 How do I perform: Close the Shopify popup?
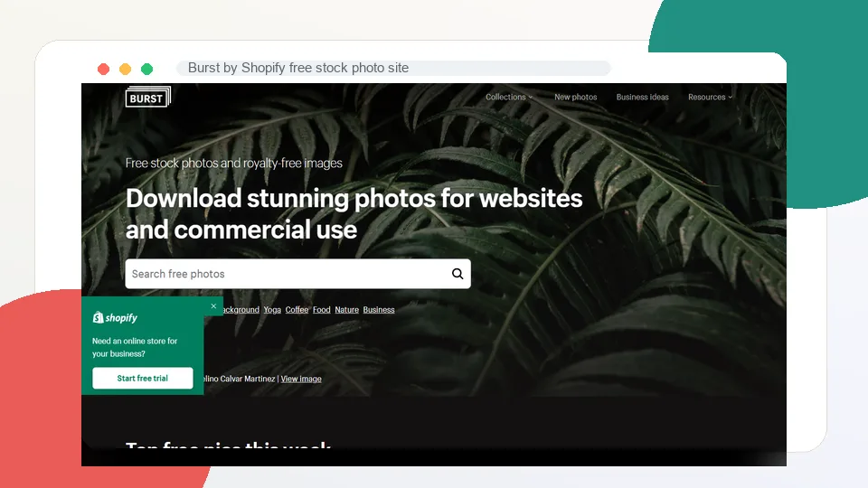[x=213, y=306]
